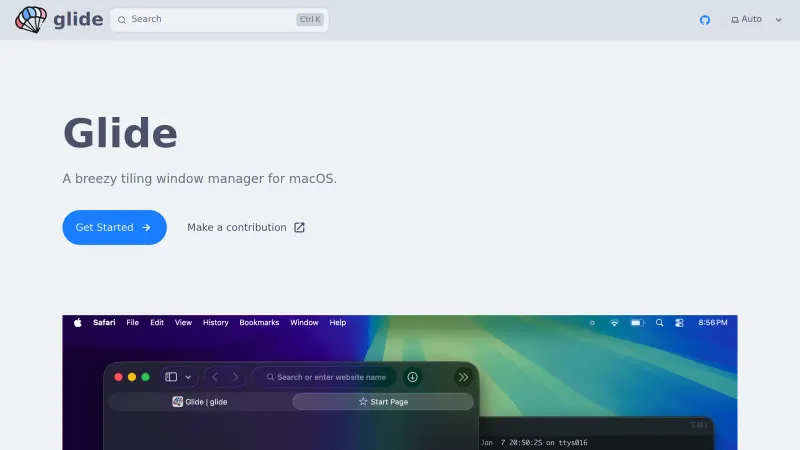Open the History menu in Safari
The image size is (800, 450).
point(216,323)
